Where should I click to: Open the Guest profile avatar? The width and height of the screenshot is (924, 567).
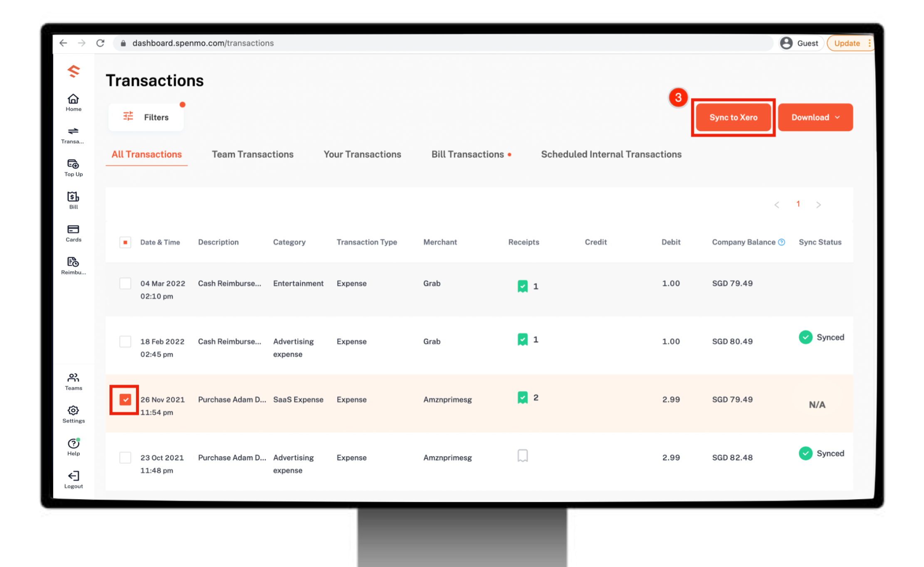pyautogui.click(x=786, y=43)
